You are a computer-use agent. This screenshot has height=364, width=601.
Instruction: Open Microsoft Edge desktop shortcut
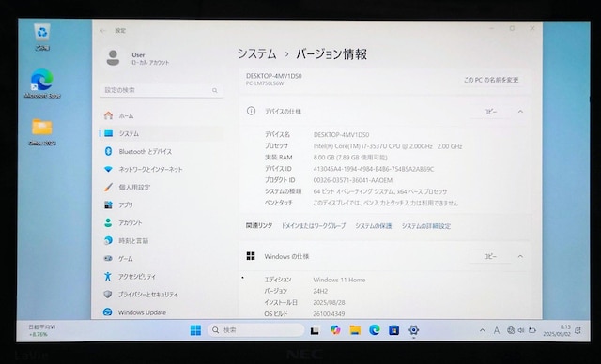42,83
